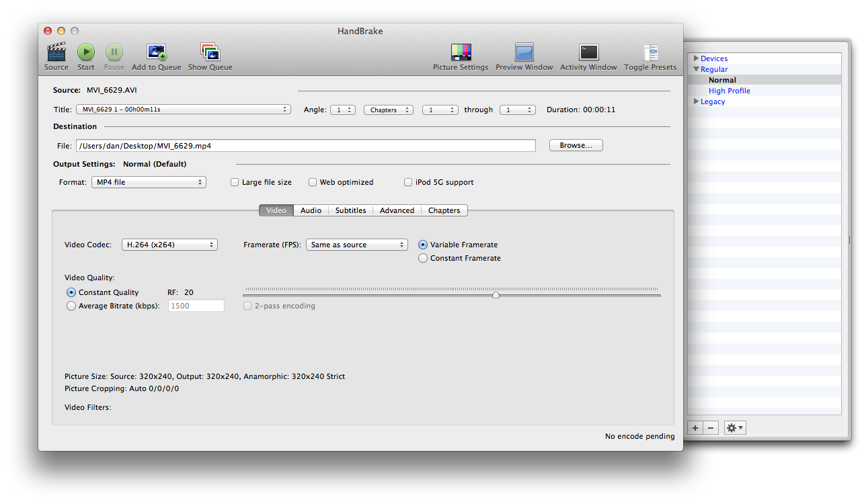Open the presets gear action menu
Image resolution: width=862 pixels, height=504 pixels.
point(734,428)
